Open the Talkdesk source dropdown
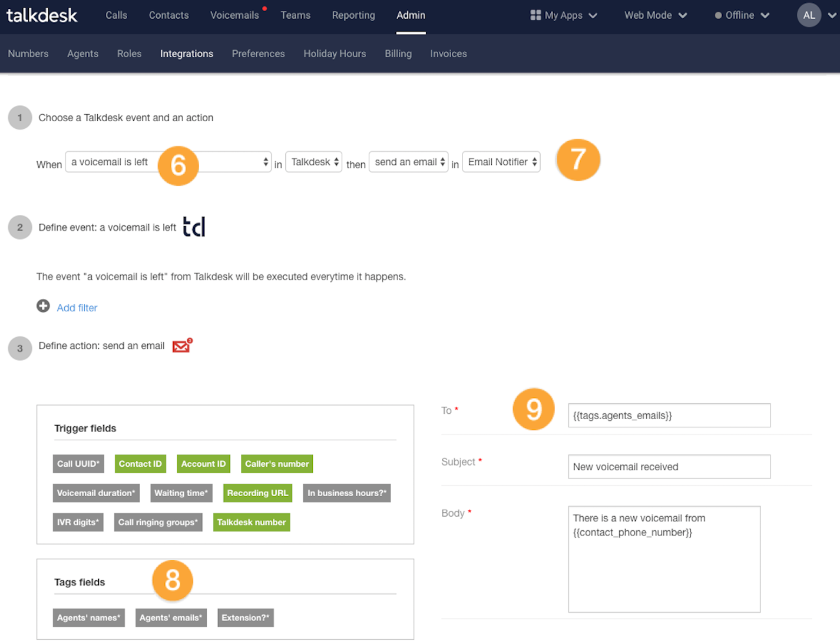The height and width of the screenshot is (641, 840). pyautogui.click(x=313, y=162)
